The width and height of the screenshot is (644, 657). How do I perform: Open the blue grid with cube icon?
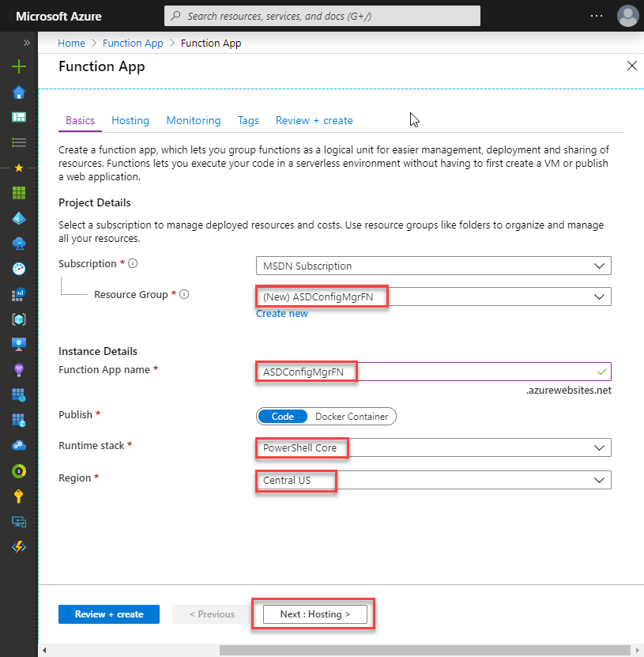point(19,420)
